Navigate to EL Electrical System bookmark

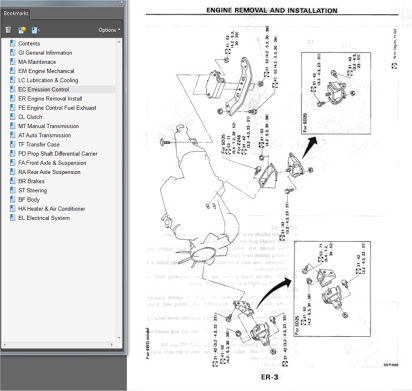click(x=44, y=218)
